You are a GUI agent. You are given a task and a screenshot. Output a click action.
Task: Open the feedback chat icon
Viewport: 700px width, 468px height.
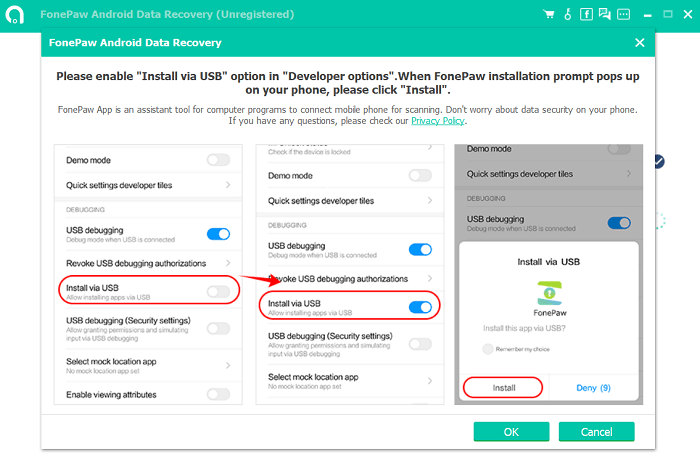(x=604, y=14)
